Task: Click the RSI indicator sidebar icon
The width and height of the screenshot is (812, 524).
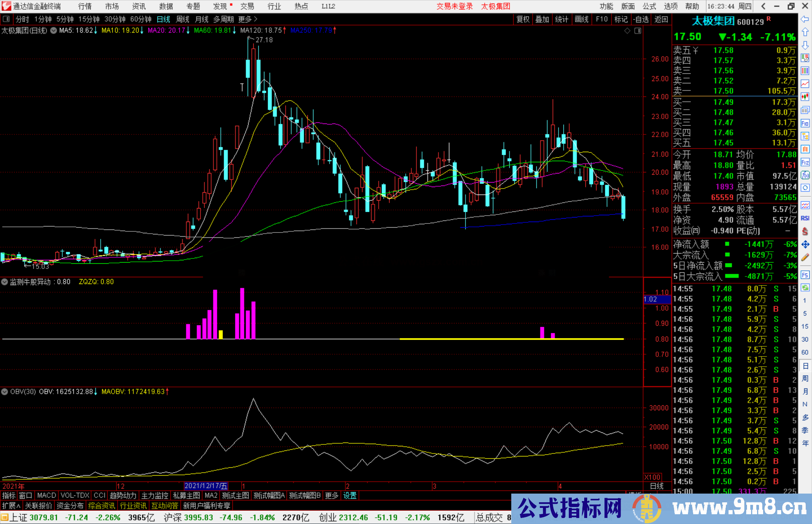Action: coord(805,218)
